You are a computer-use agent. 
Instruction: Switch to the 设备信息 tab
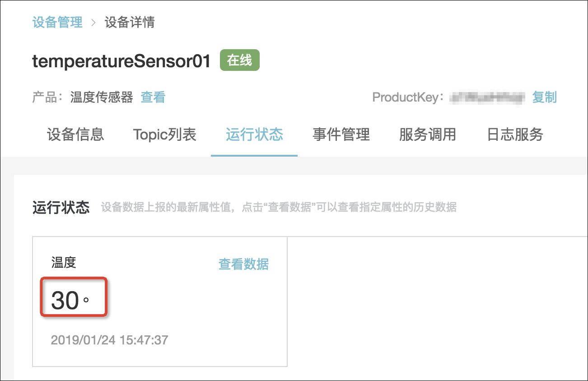[75, 134]
